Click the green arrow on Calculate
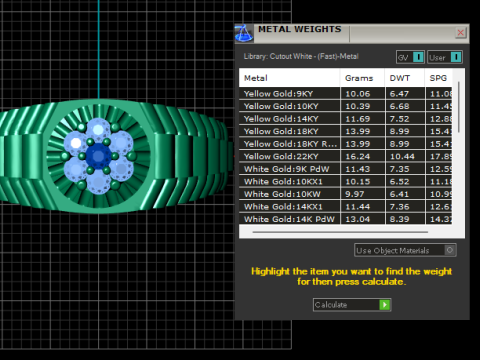 (x=385, y=305)
